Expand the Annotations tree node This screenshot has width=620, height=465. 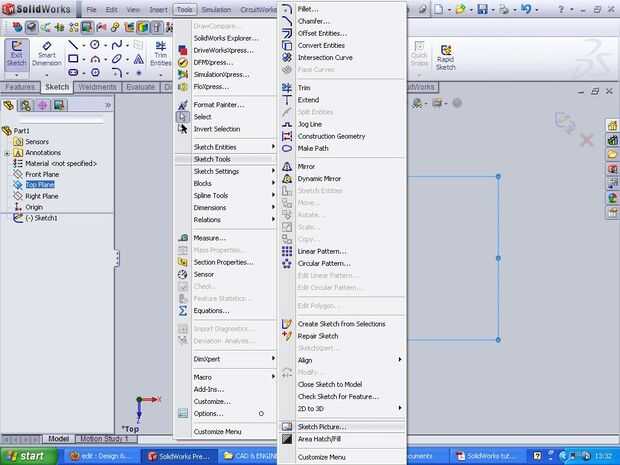(6, 153)
